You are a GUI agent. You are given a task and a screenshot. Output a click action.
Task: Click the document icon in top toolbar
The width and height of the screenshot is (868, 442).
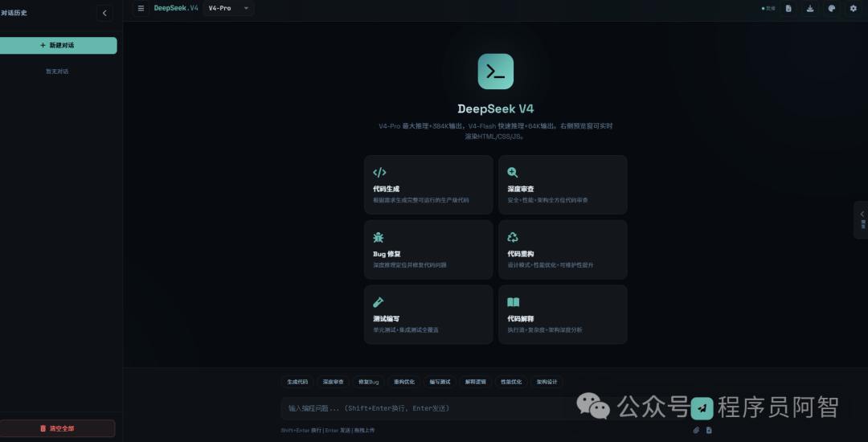pos(788,8)
